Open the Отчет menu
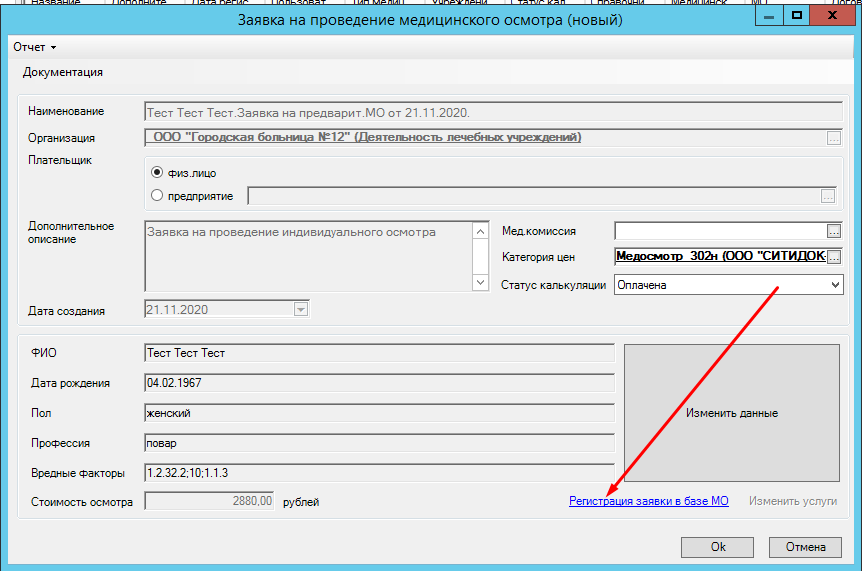 [x=34, y=47]
